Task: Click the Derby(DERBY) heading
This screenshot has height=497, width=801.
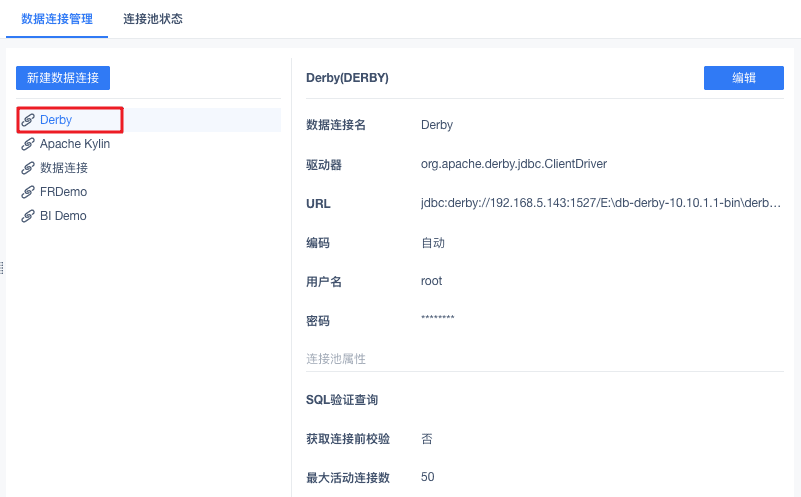Action: point(347,78)
